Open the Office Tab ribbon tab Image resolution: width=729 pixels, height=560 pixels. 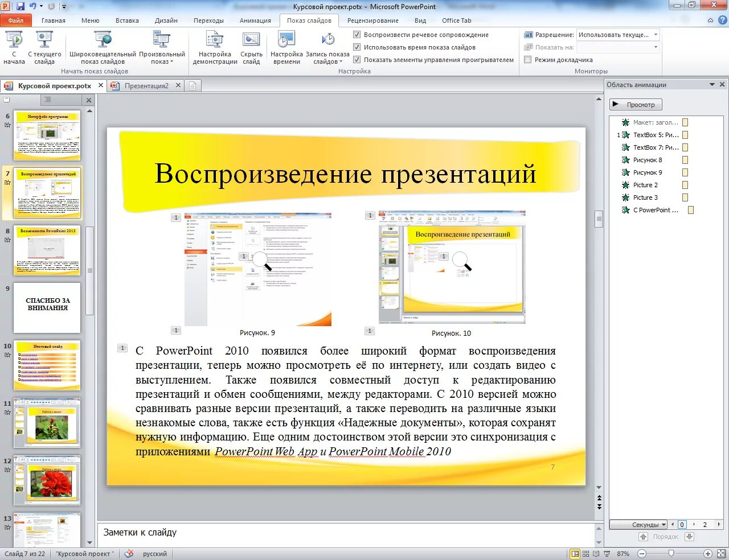[x=457, y=20]
